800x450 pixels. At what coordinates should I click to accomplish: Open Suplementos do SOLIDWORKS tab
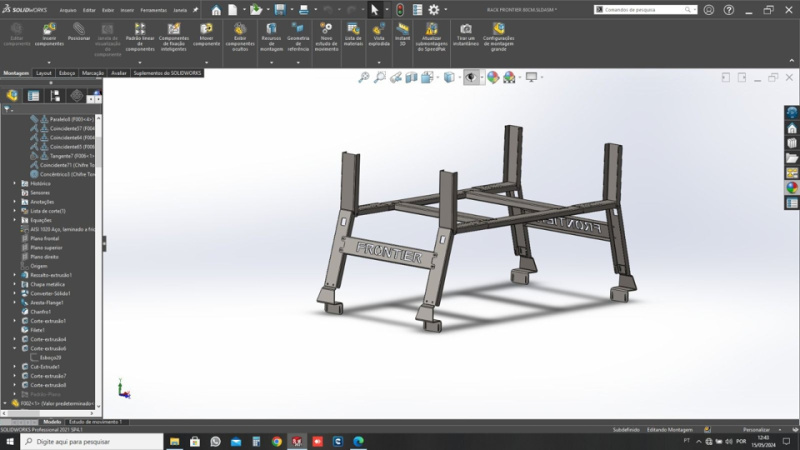click(x=167, y=73)
